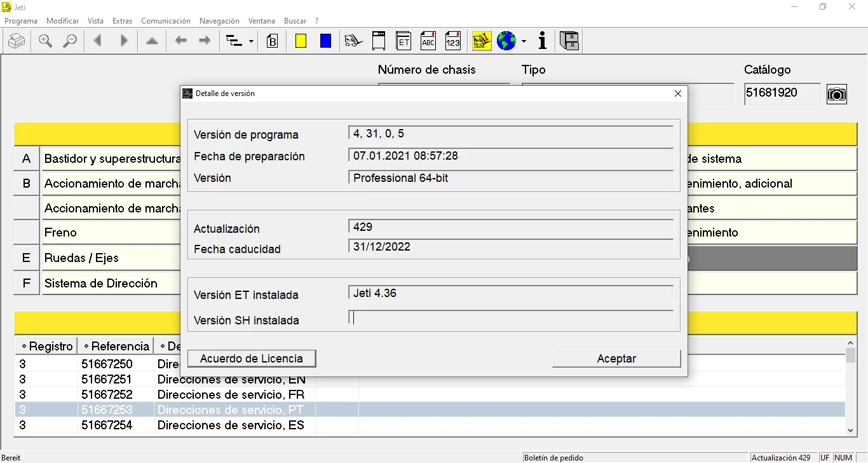Click the 123 number search icon
The width and height of the screenshot is (868, 463).
(x=452, y=41)
